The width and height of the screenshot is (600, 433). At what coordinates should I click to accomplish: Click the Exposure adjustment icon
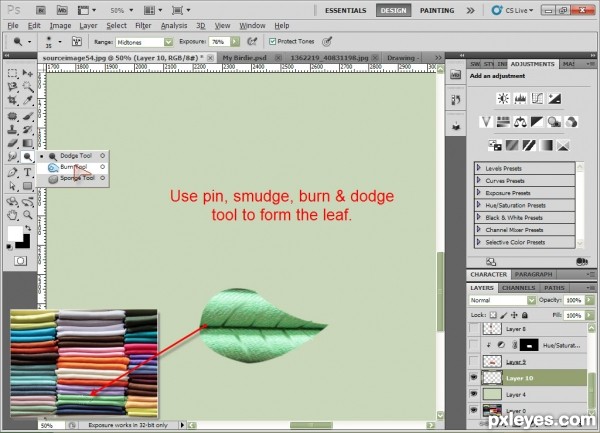point(554,99)
